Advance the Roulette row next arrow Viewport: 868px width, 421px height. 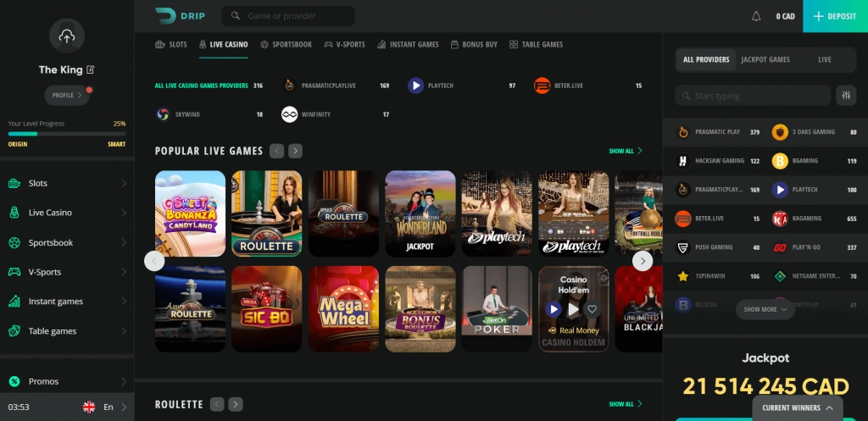(236, 404)
